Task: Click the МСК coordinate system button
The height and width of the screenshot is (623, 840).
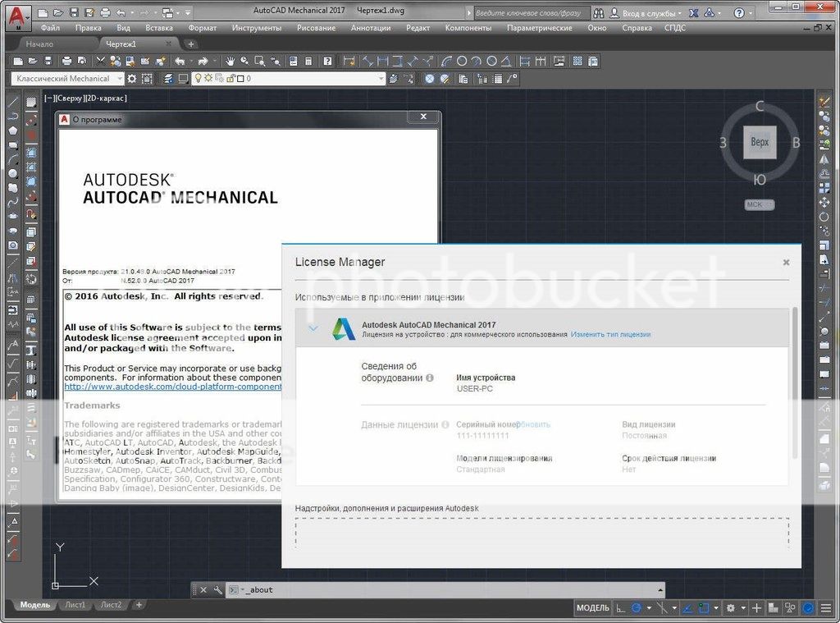Action: 754,204
